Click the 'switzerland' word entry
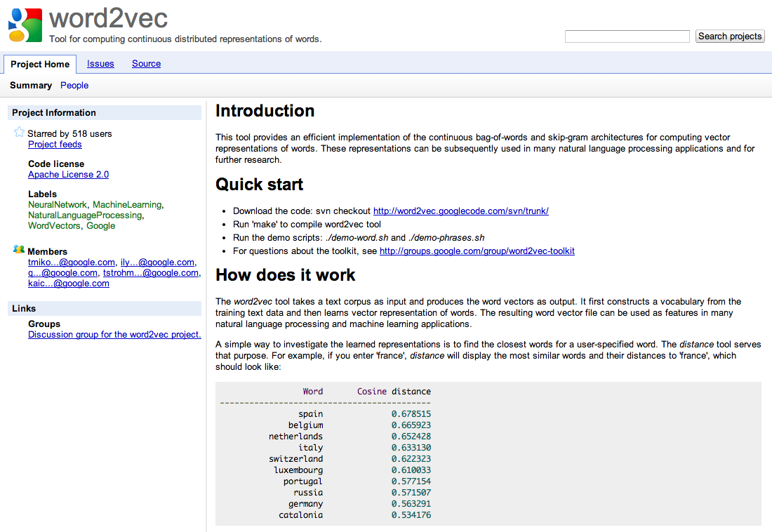The width and height of the screenshot is (772, 532). (296, 458)
